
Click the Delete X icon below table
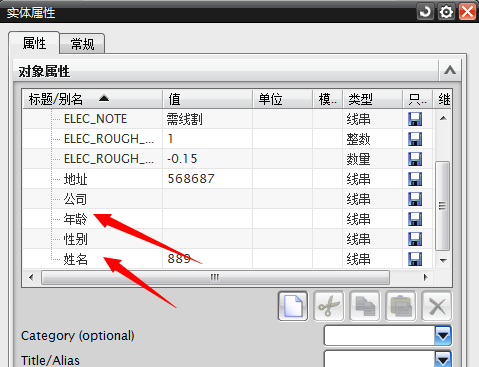(437, 306)
